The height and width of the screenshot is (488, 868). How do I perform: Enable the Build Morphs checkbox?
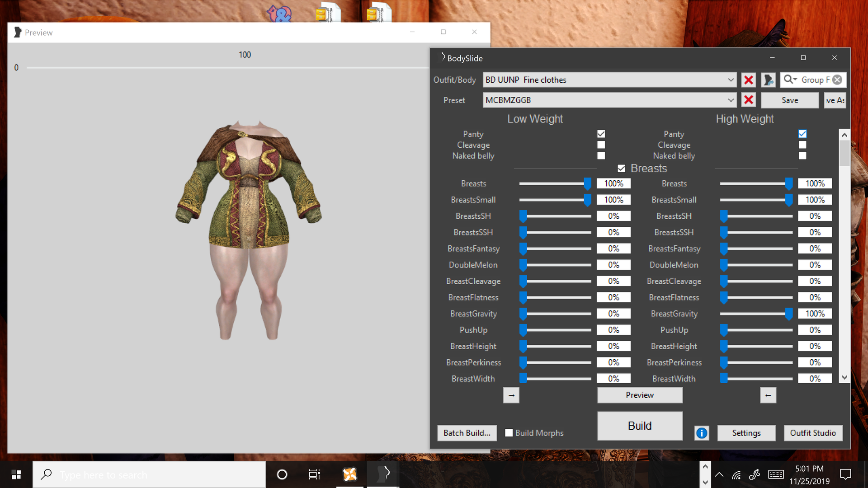tap(509, 433)
